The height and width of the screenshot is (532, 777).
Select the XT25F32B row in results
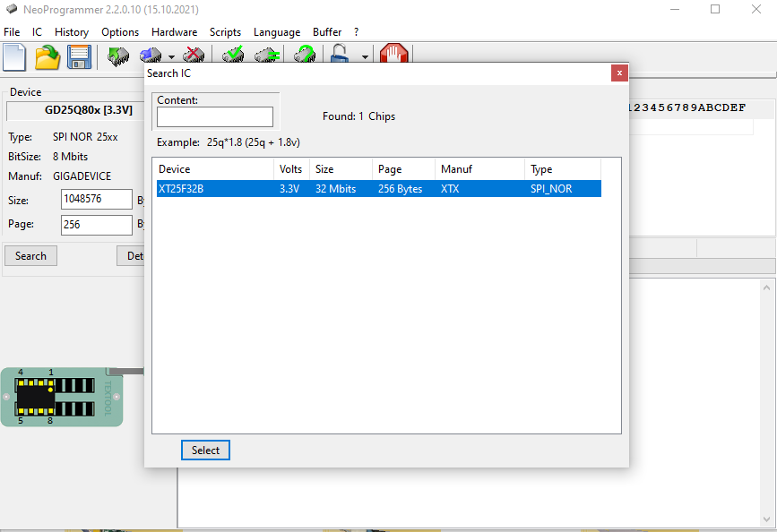click(x=378, y=189)
